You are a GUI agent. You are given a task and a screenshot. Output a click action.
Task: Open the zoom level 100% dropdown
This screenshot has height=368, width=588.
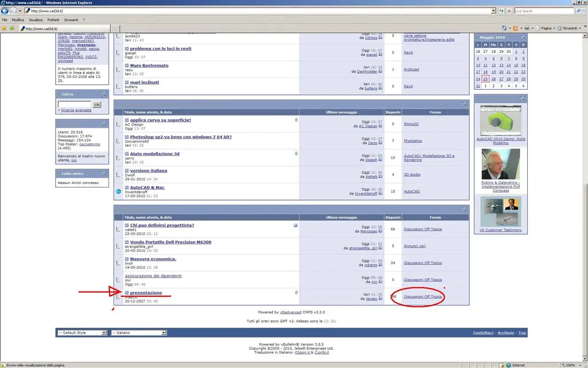(581, 365)
